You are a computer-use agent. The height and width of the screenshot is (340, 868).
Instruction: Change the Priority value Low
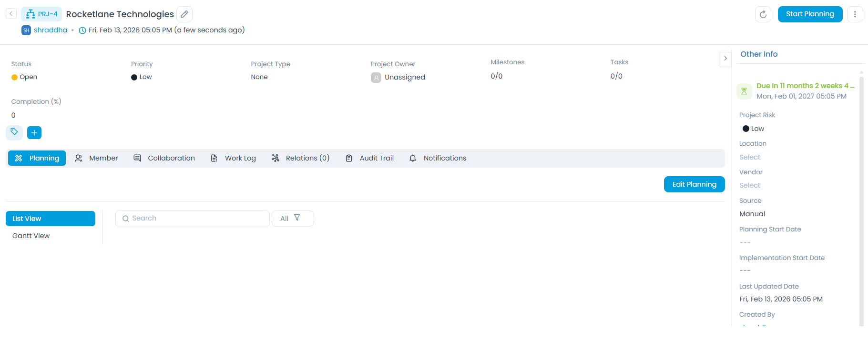coord(142,77)
